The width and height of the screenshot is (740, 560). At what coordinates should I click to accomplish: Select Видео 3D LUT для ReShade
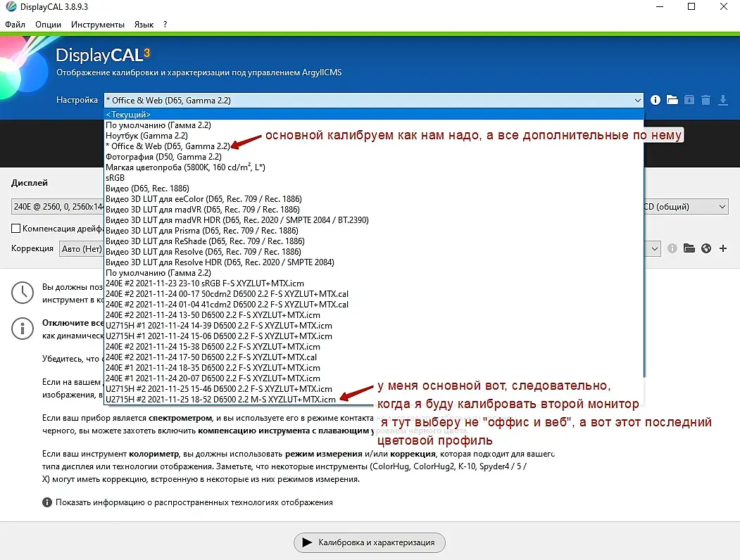coord(374,241)
